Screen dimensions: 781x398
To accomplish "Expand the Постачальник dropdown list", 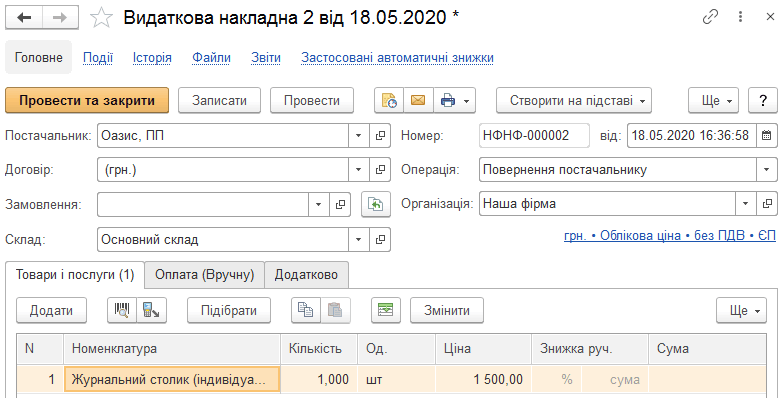I will (358, 135).
